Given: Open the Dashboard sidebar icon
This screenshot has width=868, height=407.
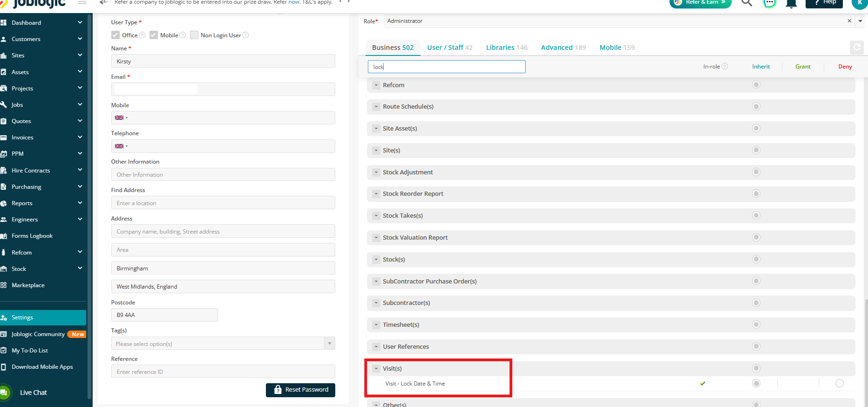Looking at the screenshot, I should point(3,22).
